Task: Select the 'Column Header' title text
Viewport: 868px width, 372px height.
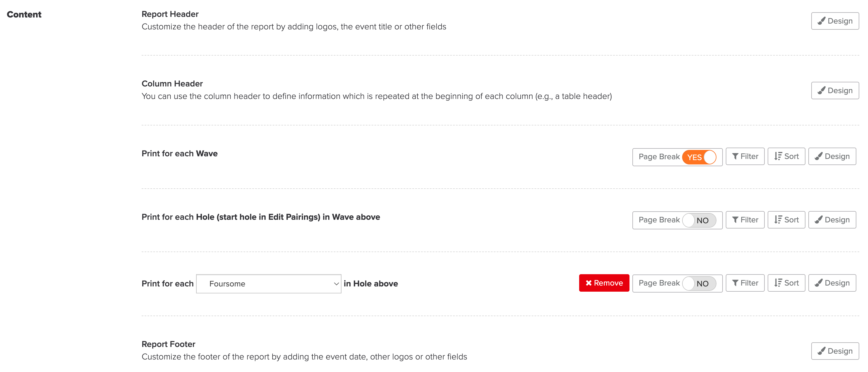Action: click(172, 84)
